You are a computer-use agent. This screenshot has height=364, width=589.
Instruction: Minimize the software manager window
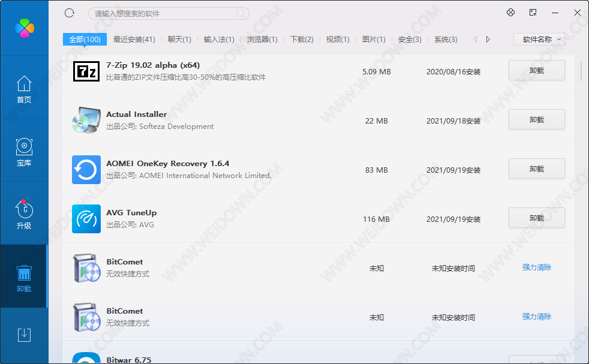click(555, 13)
